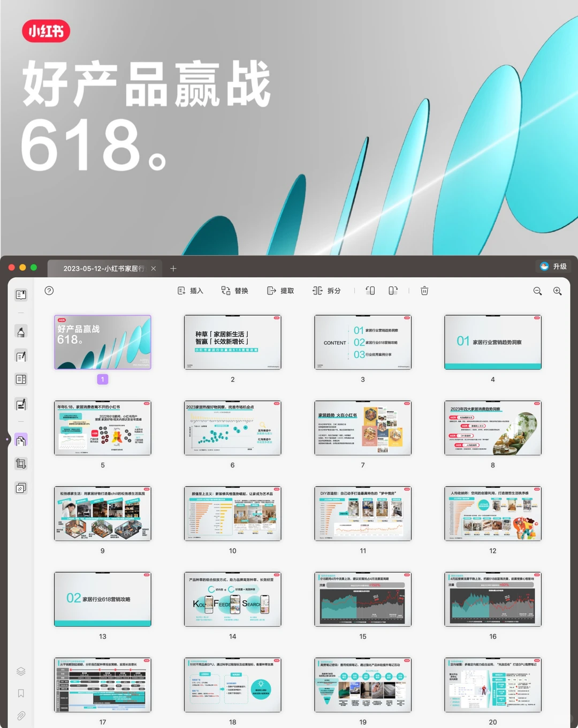Select page 1 thumbnail 好产品赢战618
Screen dimensions: 578x728
(x=103, y=342)
